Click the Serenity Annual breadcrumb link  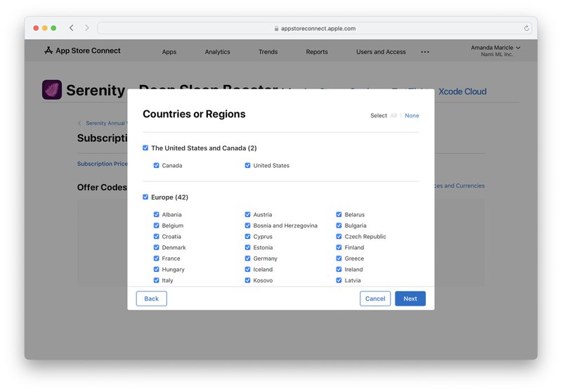pos(105,123)
